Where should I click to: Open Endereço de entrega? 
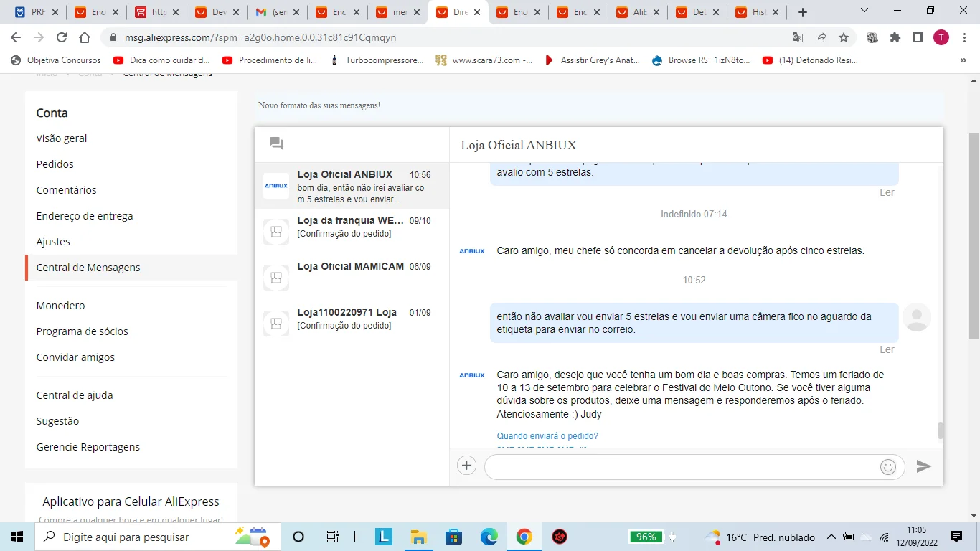pos(85,216)
